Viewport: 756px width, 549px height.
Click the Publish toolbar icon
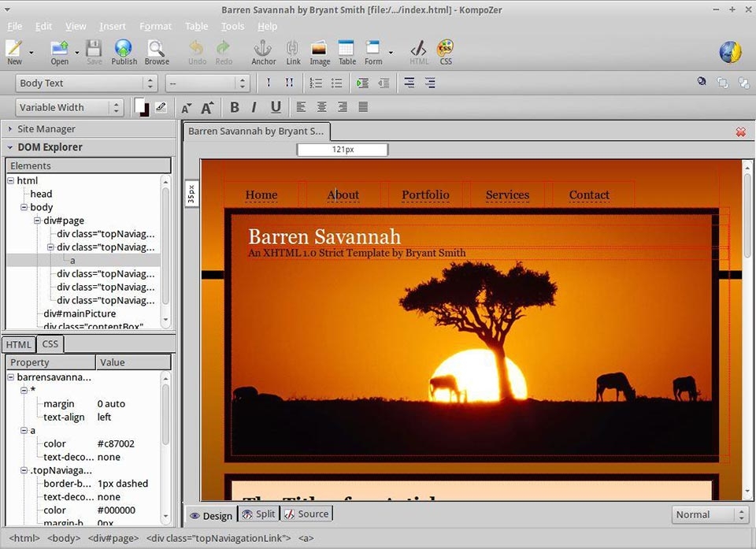[124, 52]
